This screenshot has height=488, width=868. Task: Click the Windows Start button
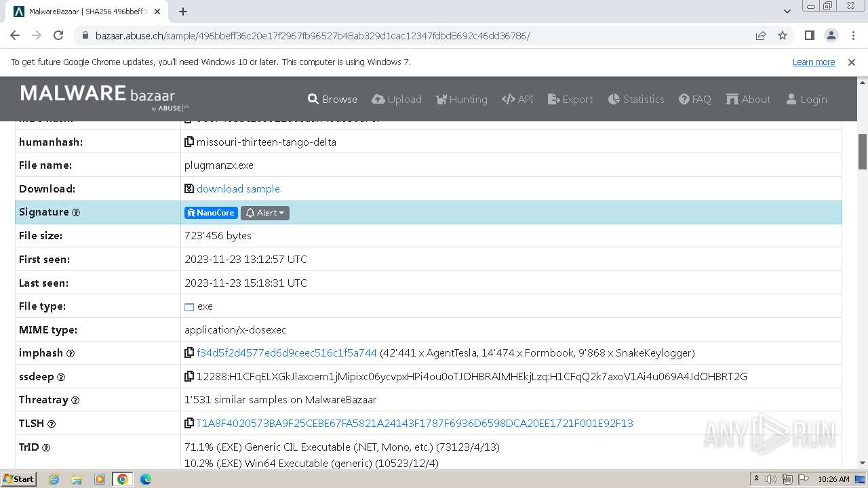pyautogui.click(x=19, y=479)
